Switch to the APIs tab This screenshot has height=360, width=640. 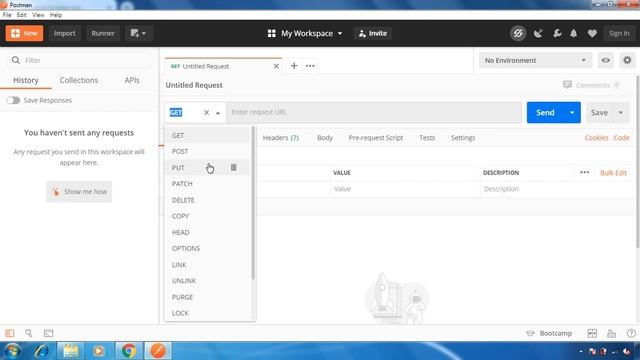pyautogui.click(x=132, y=80)
